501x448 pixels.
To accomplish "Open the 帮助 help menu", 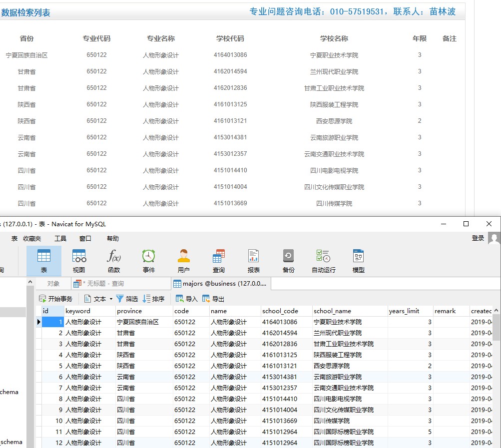I will [113, 238].
